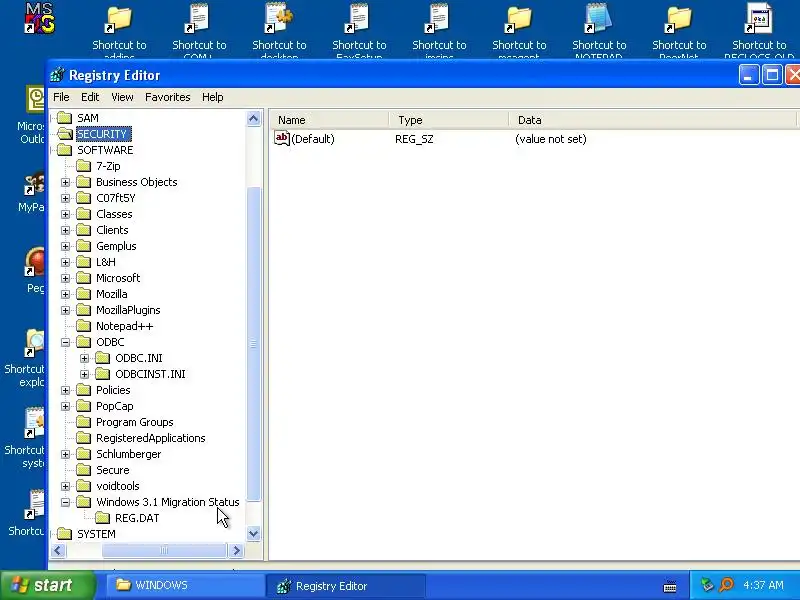Expand the voidtools key
Image resolution: width=800 pixels, height=600 pixels.
[65, 486]
